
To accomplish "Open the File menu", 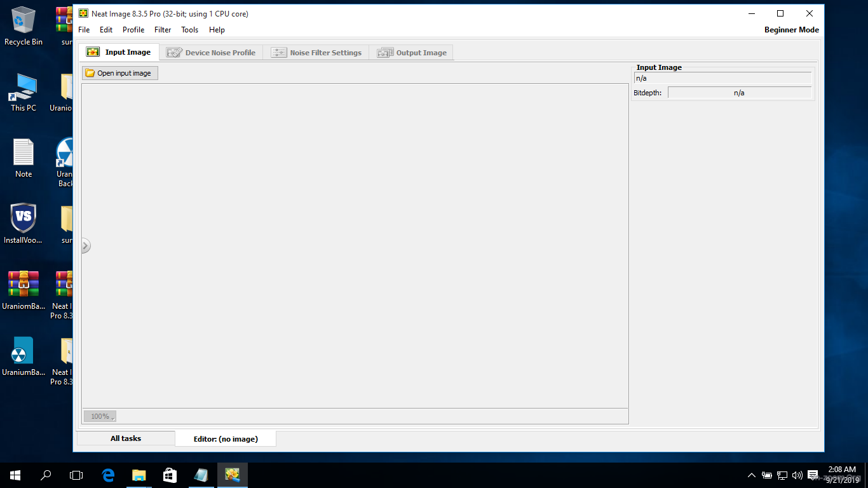I will pos(84,30).
